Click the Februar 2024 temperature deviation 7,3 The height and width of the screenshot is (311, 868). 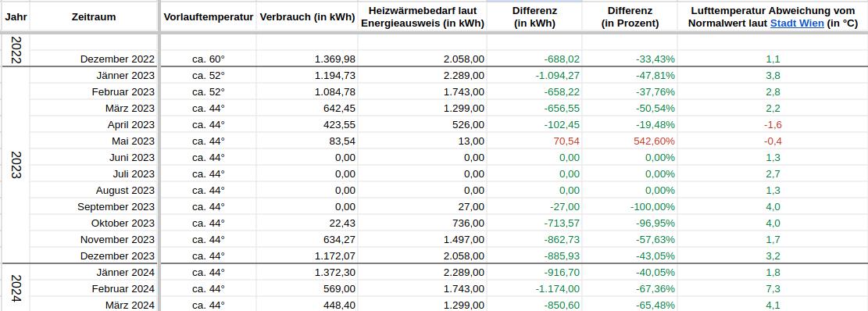[x=773, y=289]
